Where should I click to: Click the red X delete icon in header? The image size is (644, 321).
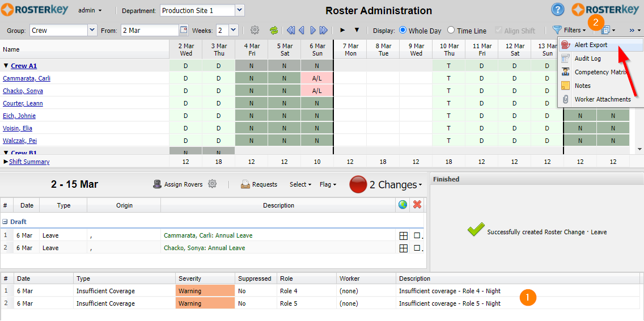[x=417, y=204]
